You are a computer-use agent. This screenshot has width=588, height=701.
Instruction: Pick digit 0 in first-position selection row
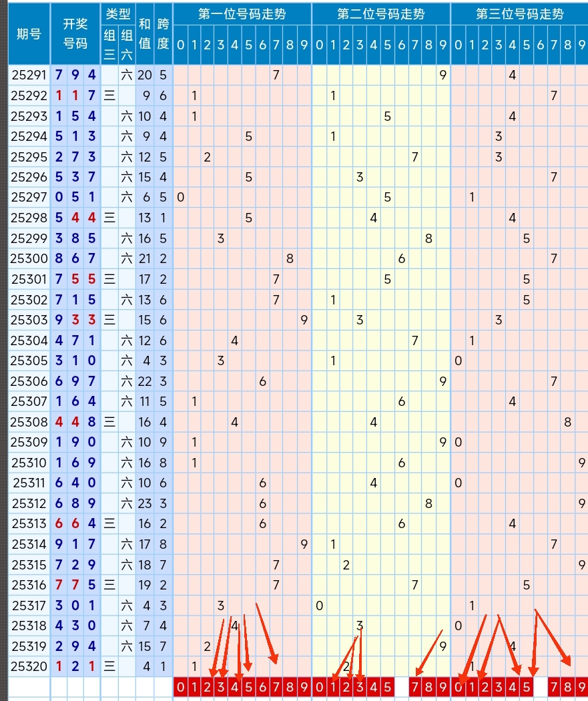(x=180, y=687)
